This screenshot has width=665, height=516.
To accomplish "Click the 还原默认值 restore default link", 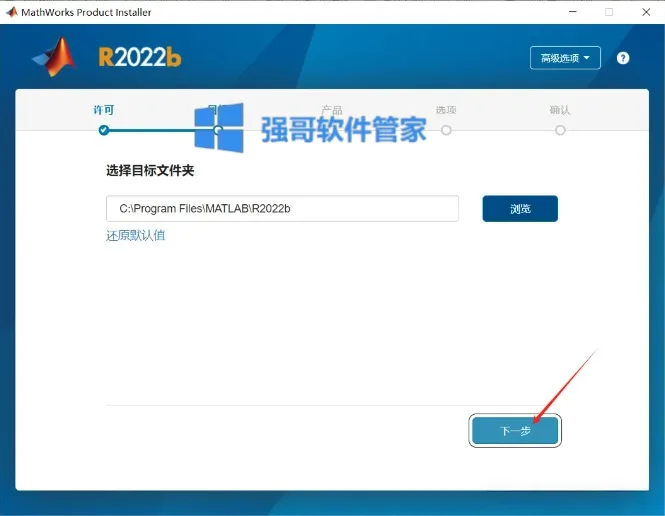I will pyautogui.click(x=136, y=235).
